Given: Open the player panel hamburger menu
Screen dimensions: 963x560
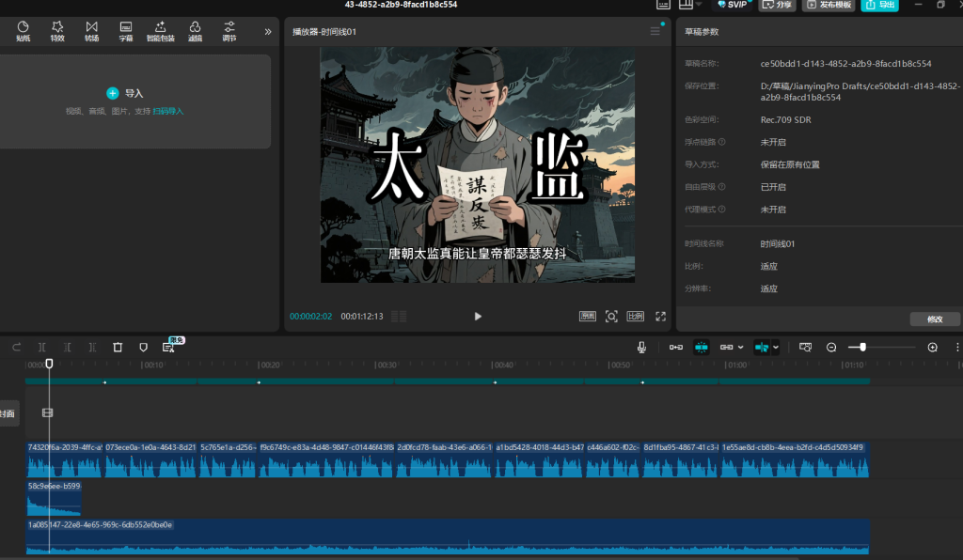Looking at the screenshot, I should tap(655, 32).
